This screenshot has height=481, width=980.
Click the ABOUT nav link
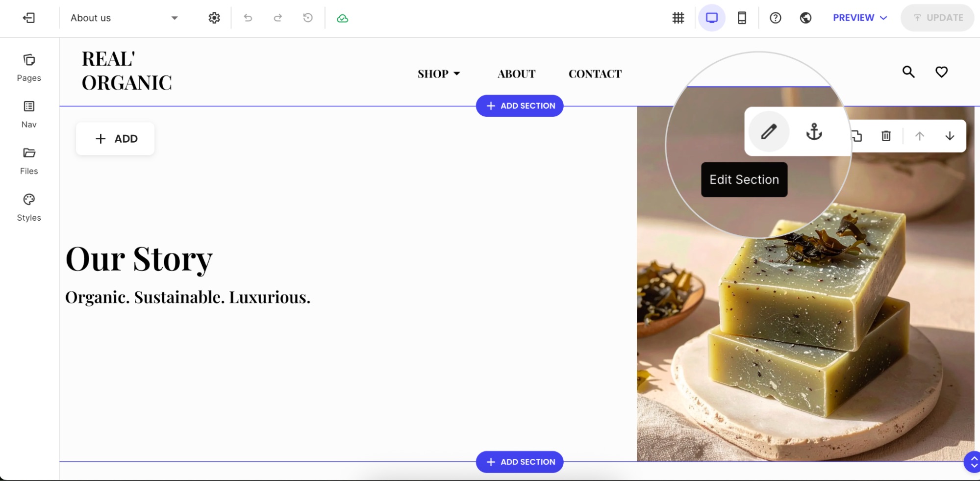point(516,74)
